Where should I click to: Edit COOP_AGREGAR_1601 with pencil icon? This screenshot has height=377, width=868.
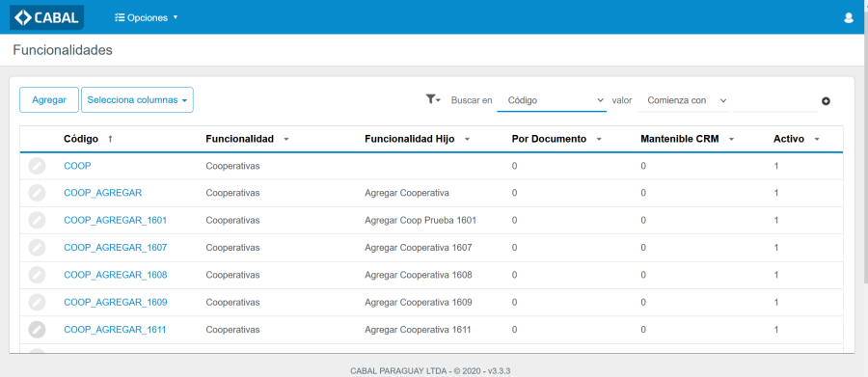[x=37, y=221]
